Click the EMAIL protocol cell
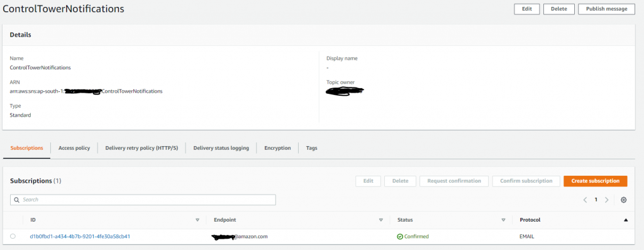The width and height of the screenshot is (644, 250). tap(527, 236)
